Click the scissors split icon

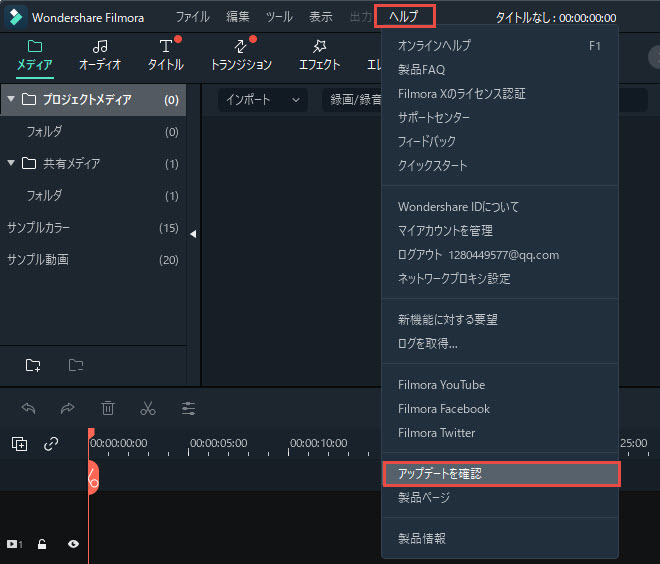tap(148, 408)
